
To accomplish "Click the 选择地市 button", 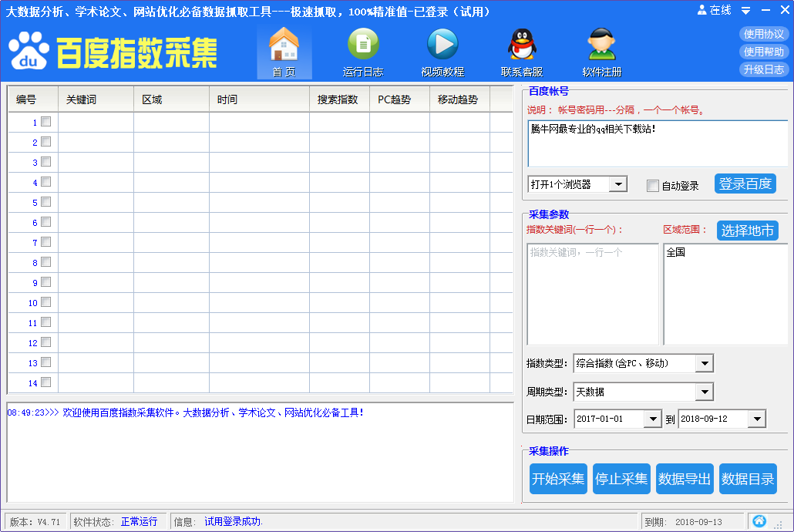I will [x=748, y=231].
